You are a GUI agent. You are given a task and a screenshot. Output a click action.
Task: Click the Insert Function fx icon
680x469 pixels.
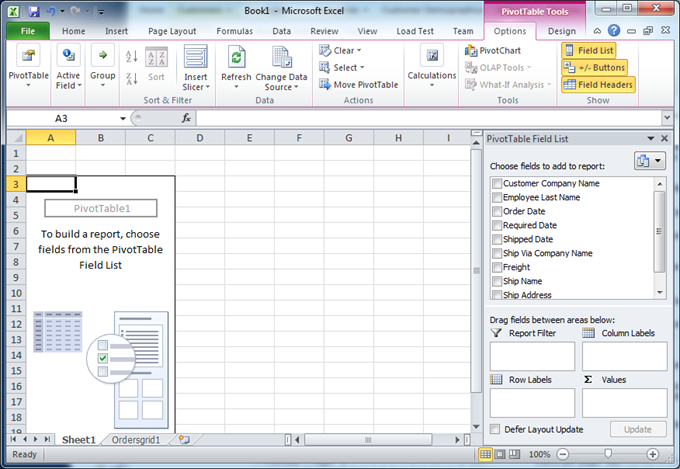pyautogui.click(x=186, y=118)
